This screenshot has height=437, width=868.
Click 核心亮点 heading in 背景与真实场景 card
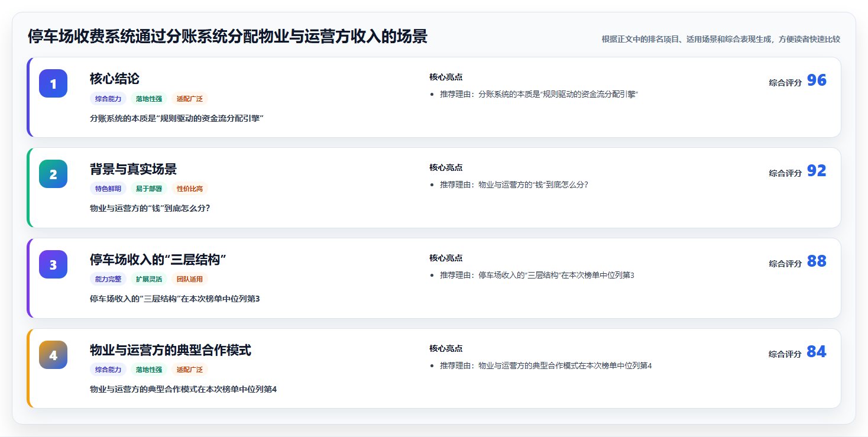tap(446, 167)
